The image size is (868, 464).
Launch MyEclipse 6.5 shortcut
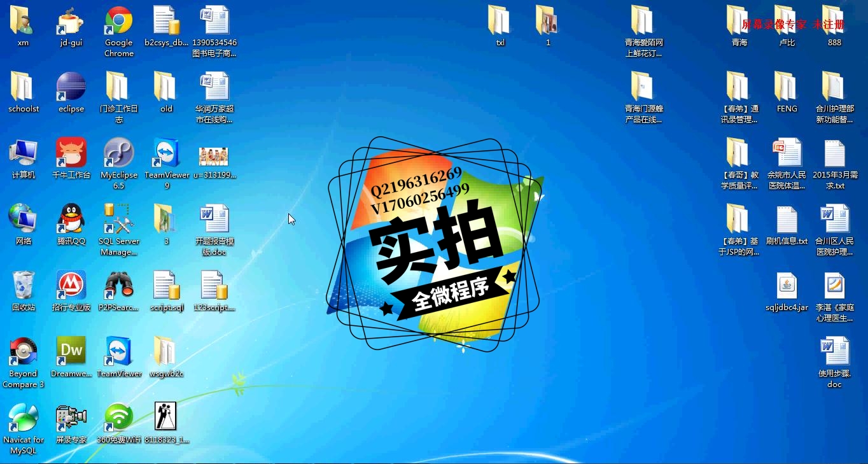[x=119, y=153]
